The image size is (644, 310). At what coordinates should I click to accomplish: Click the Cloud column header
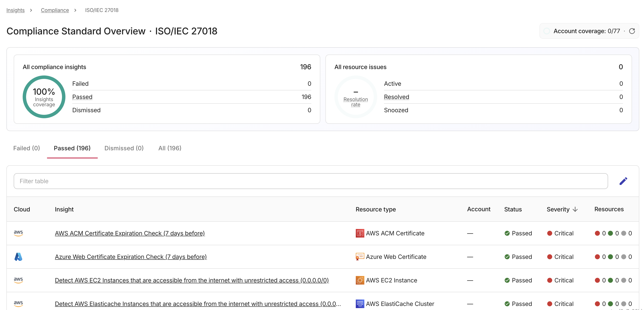click(x=22, y=209)
